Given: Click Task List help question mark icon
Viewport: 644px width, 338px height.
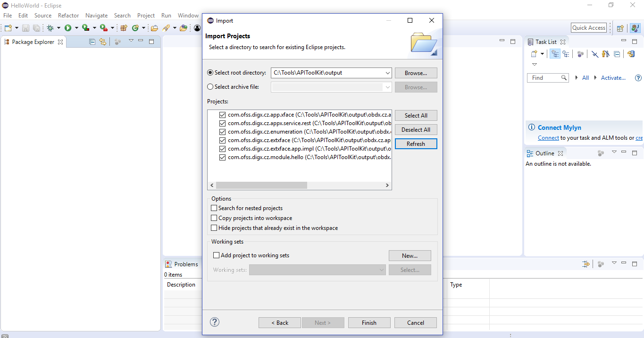Looking at the screenshot, I should 638,78.
